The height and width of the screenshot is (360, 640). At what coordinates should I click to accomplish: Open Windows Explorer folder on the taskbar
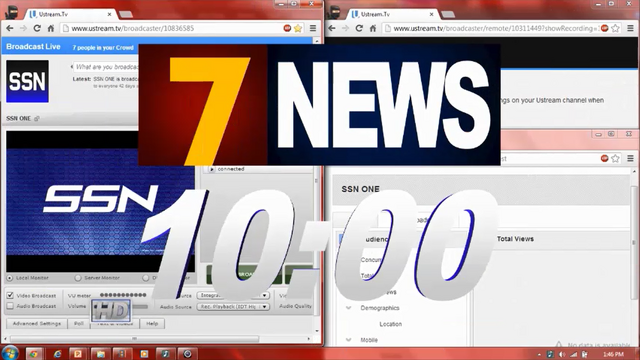tap(100, 354)
